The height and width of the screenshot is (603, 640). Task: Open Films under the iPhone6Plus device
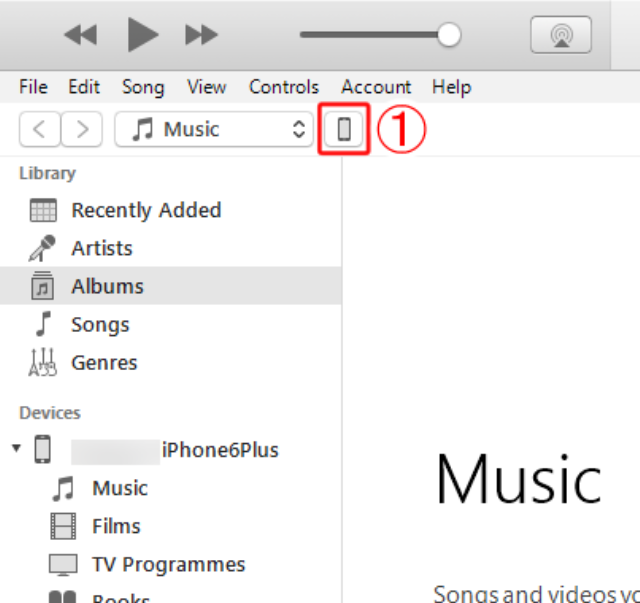[171, 526]
